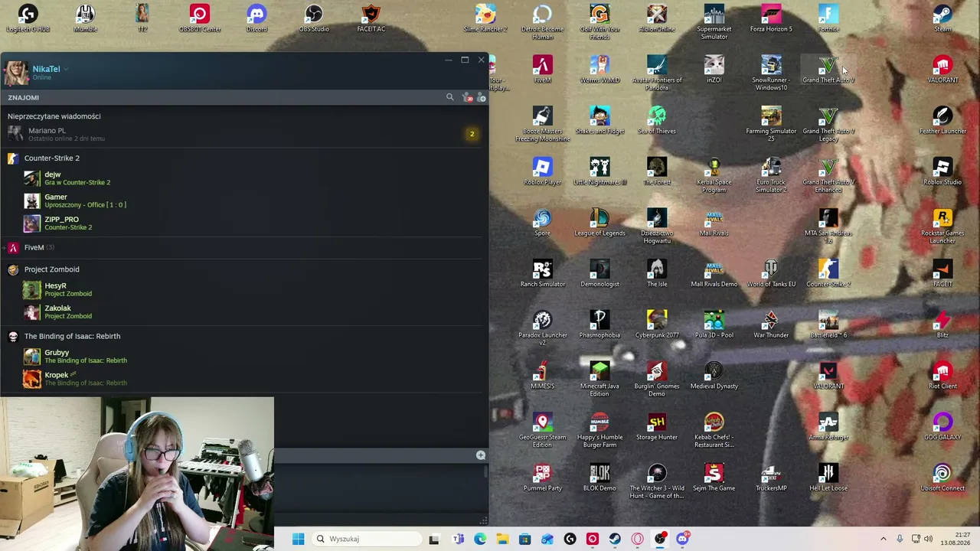The image size is (980, 551).
Task: Click the Wyszukaj taskbar search field
Action: 367,539
